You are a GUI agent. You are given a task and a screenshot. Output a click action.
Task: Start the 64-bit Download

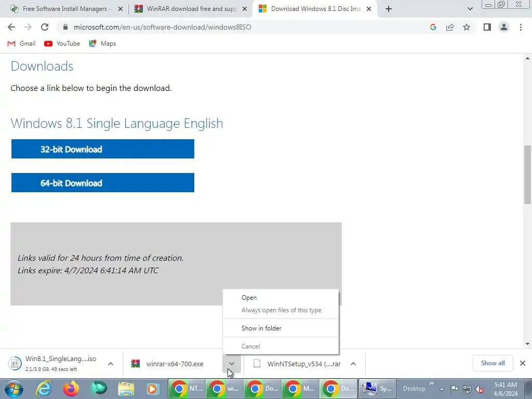point(103,182)
